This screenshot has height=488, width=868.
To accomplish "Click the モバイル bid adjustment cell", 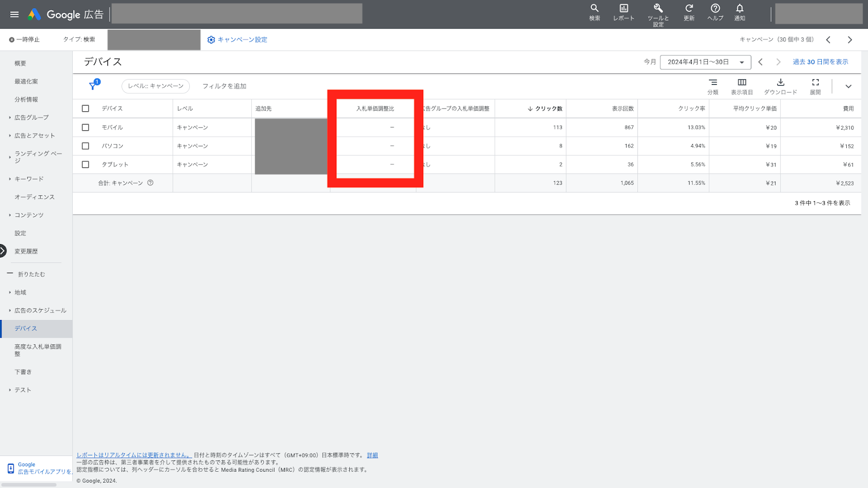I will (375, 127).
